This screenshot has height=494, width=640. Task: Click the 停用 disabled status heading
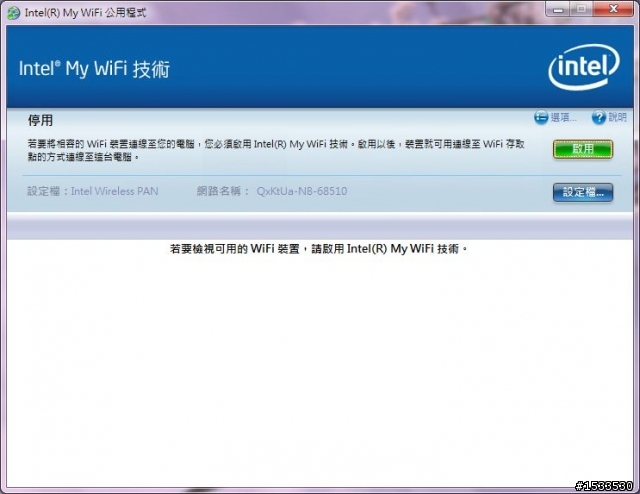coord(40,120)
